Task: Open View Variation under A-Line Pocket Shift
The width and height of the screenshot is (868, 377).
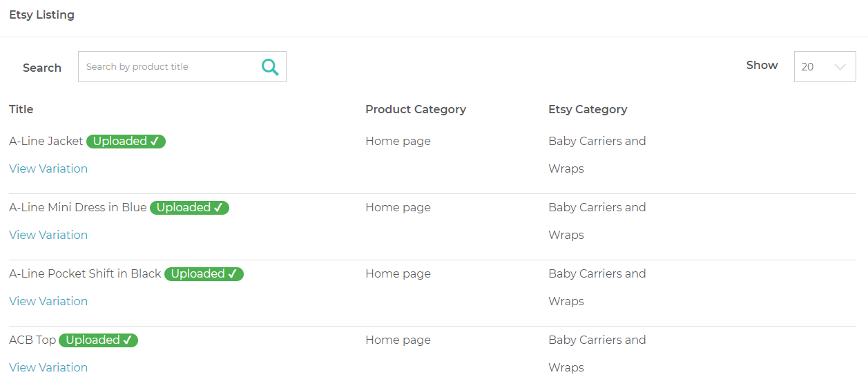Action: click(x=48, y=301)
